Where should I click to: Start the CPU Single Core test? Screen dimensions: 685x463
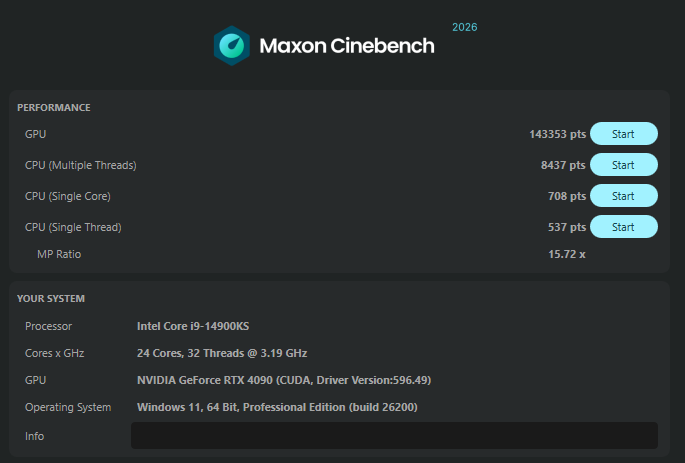623,196
